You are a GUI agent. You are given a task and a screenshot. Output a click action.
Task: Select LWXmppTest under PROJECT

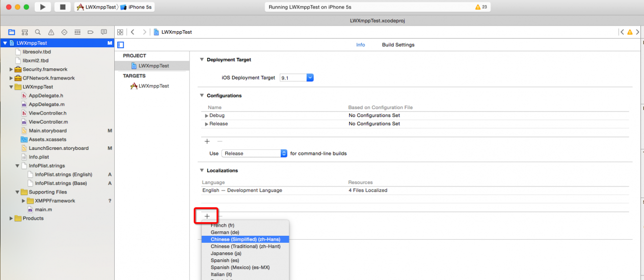pos(152,66)
